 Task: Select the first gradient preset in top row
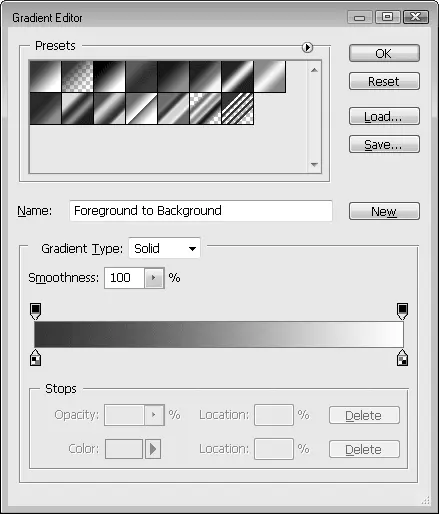(45, 76)
